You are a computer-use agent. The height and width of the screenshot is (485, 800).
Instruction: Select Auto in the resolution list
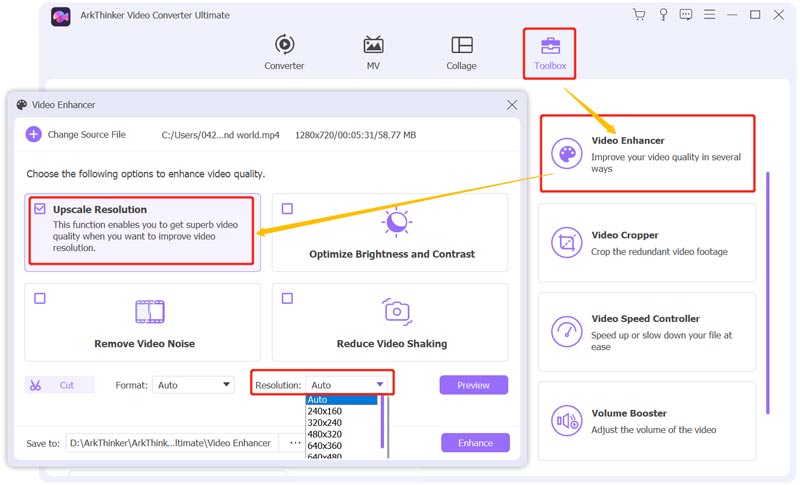pos(341,400)
